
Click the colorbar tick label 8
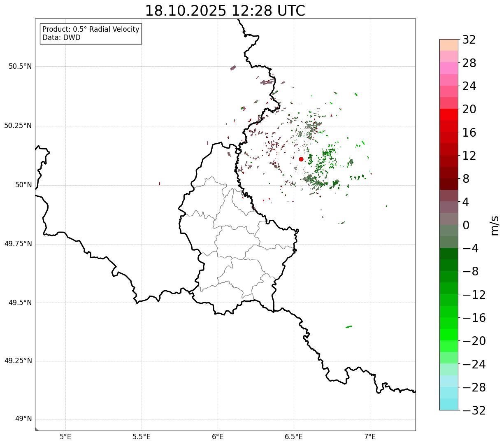pyautogui.click(x=466, y=179)
